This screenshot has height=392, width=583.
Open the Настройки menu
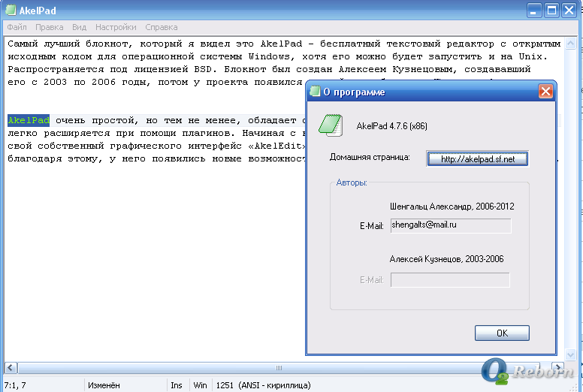pos(116,27)
